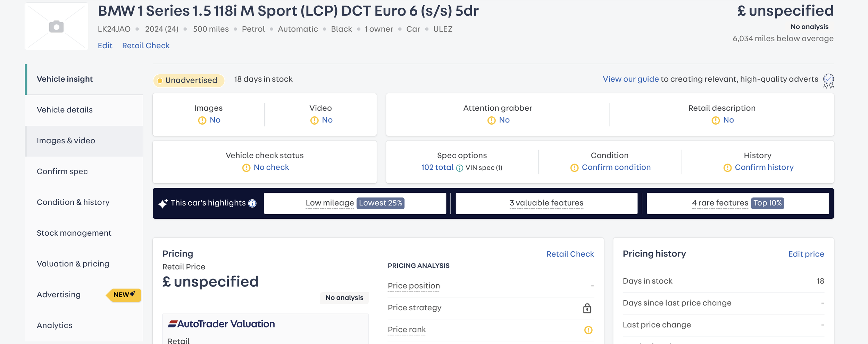The height and width of the screenshot is (344, 868).
Task: Click the quality award ribbon icon
Action: click(828, 81)
